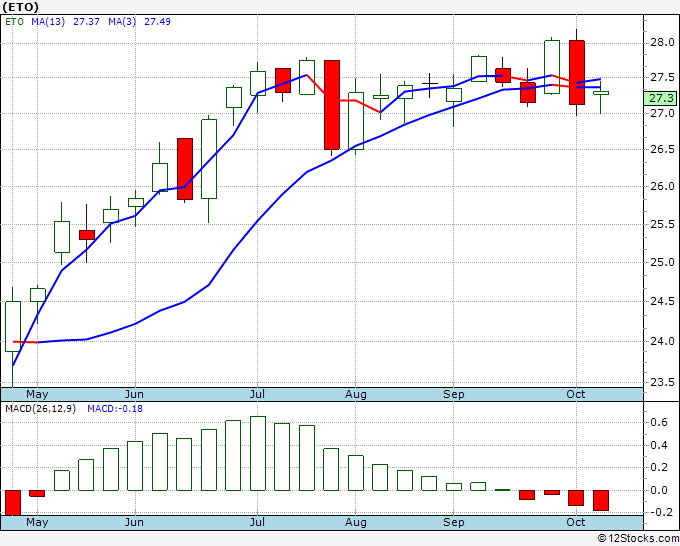
Task: Select Jun on the MACD panel time axis
Action: click(134, 522)
